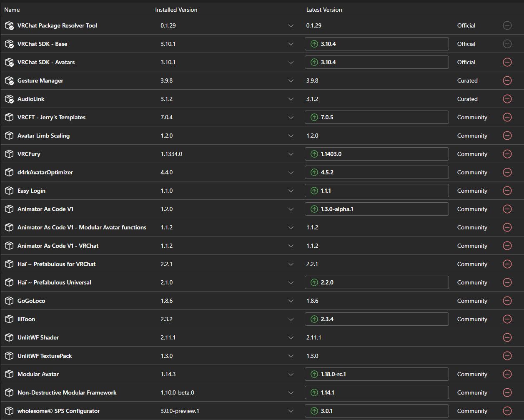Remove VRCFT - Jerry's Templates package
This screenshot has width=524, height=420.
(x=507, y=117)
